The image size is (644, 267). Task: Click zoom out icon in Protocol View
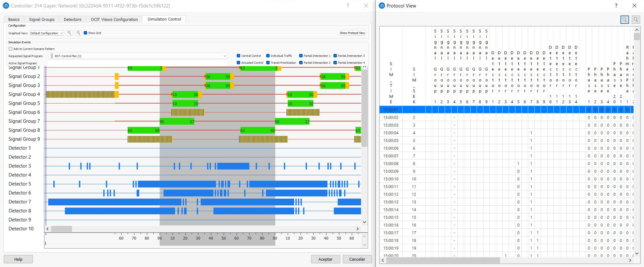point(635,19)
